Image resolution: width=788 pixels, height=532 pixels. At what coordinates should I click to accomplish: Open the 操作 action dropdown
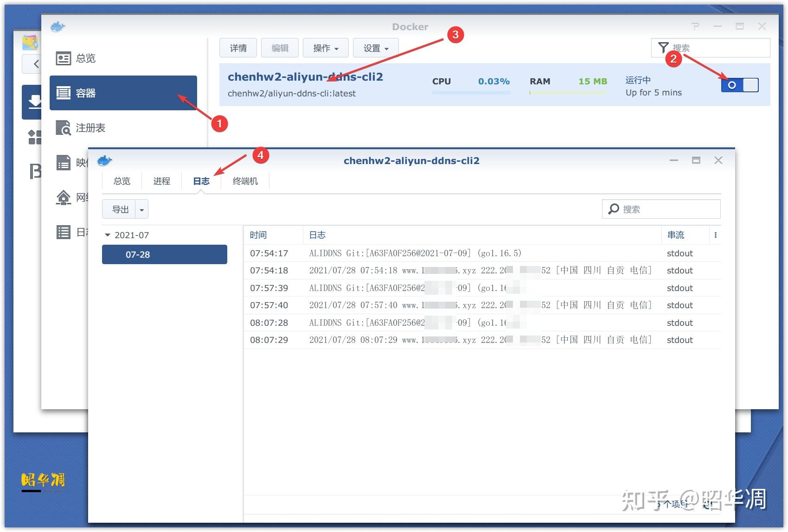325,47
